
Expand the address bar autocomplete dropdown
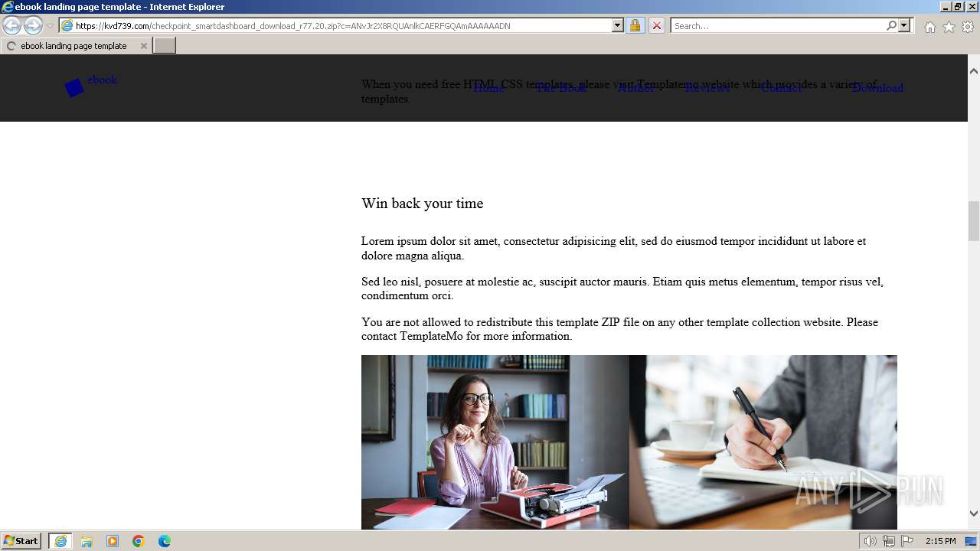618,26
